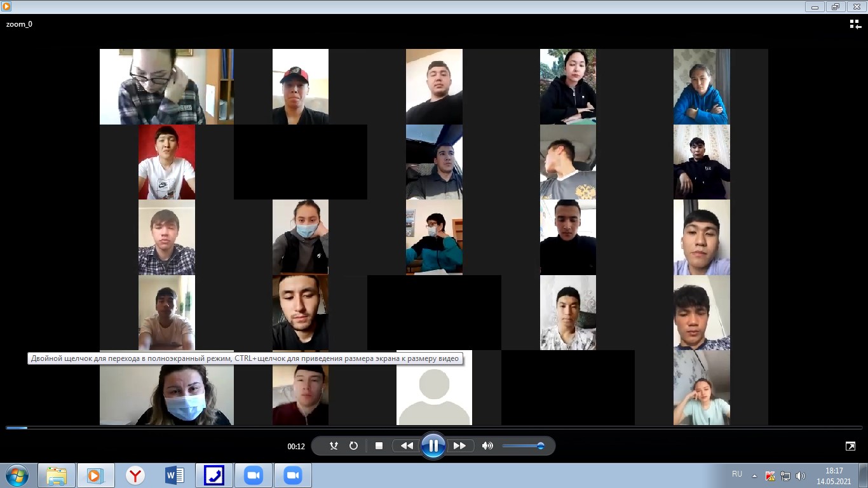
Task: Go to previous item with rewind button
Action: pyautogui.click(x=407, y=446)
